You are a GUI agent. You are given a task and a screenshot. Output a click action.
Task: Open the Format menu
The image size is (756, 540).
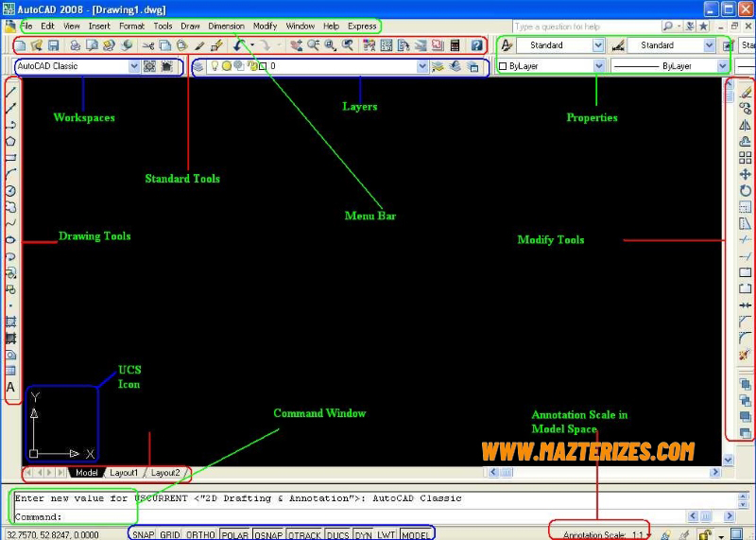131,26
